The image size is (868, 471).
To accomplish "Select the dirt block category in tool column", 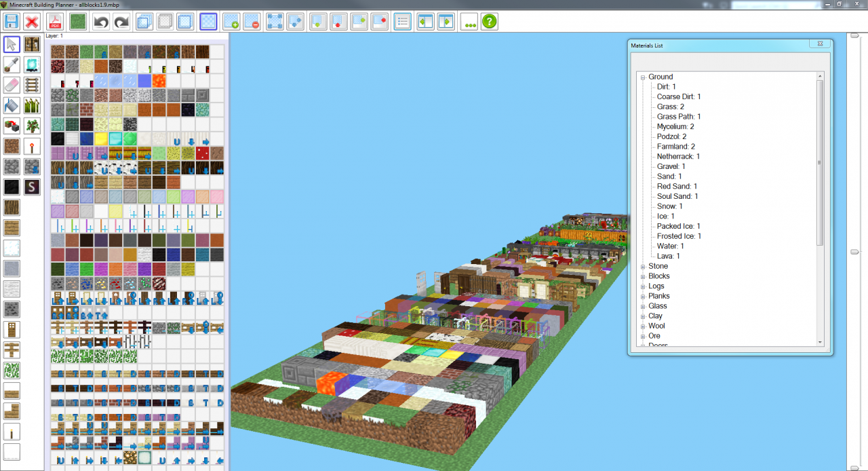I will pos(12,146).
